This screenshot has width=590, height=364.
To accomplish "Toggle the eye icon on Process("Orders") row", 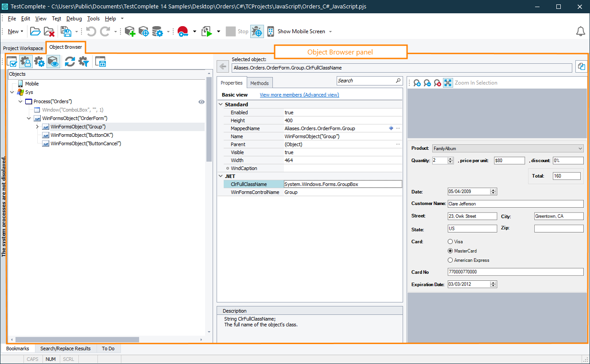I will tap(202, 101).
